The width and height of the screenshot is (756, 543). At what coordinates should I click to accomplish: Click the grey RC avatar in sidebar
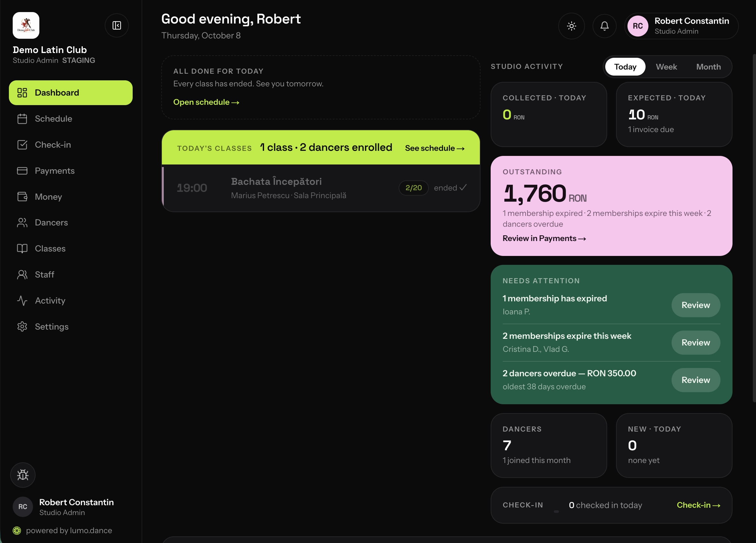pyautogui.click(x=23, y=507)
